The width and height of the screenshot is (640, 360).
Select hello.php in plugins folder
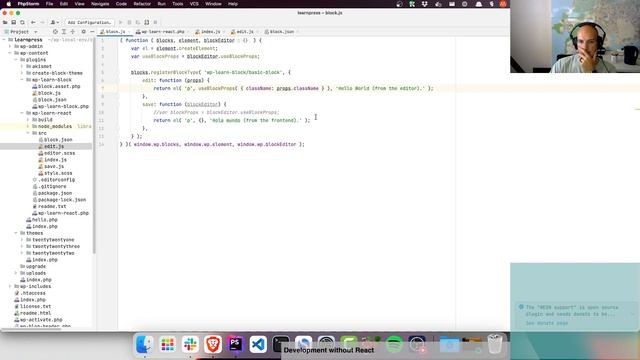[42, 220]
